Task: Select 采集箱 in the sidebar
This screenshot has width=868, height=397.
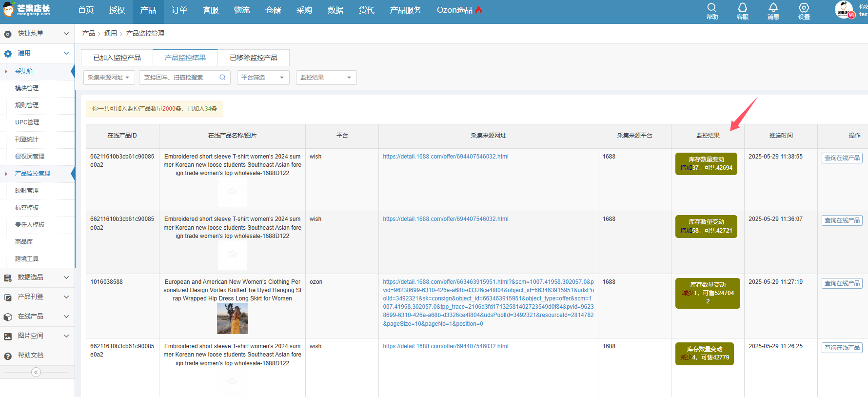Action: pos(24,71)
